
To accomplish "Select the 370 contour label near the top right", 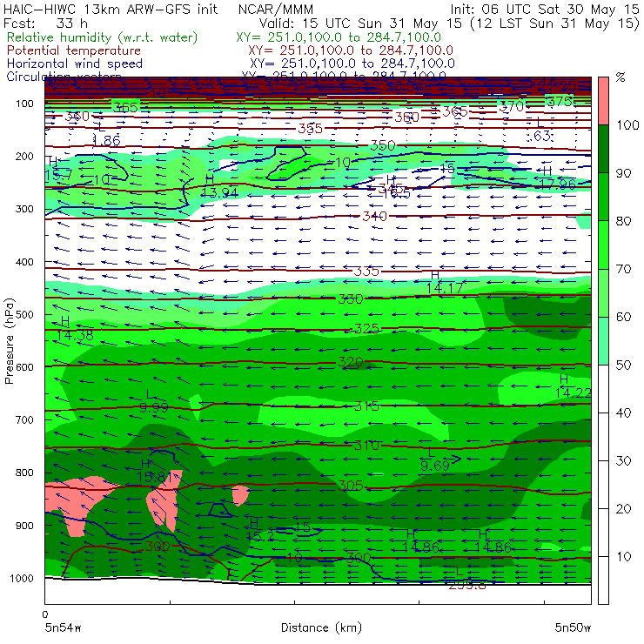I will (x=512, y=107).
